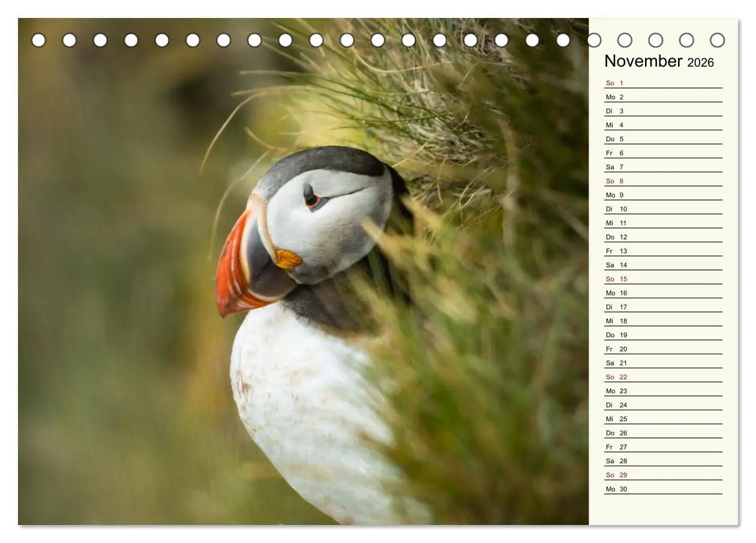
Task: Select the row So 15
Action: [663, 278]
